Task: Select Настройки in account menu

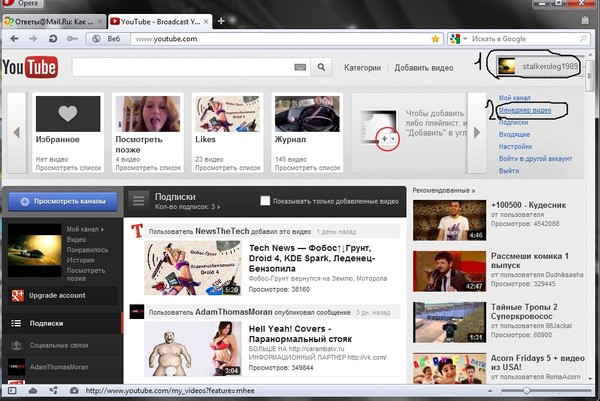Action: pyautogui.click(x=515, y=147)
